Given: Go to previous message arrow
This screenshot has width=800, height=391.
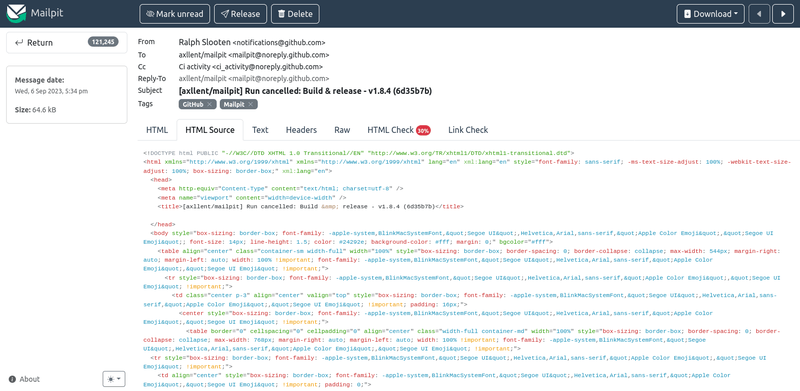Looking at the screenshot, I should 759,14.
